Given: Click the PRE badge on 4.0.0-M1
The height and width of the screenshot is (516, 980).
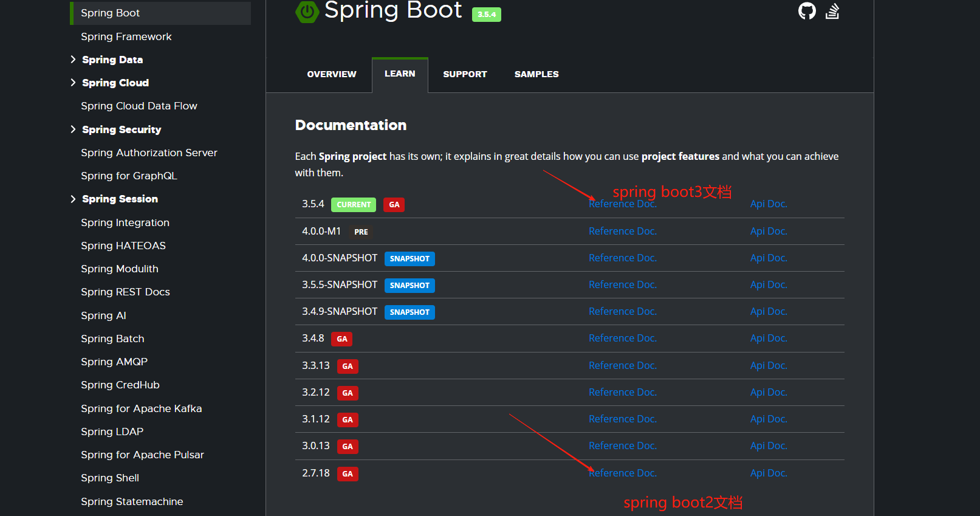Looking at the screenshot, I should coord(361,232).
